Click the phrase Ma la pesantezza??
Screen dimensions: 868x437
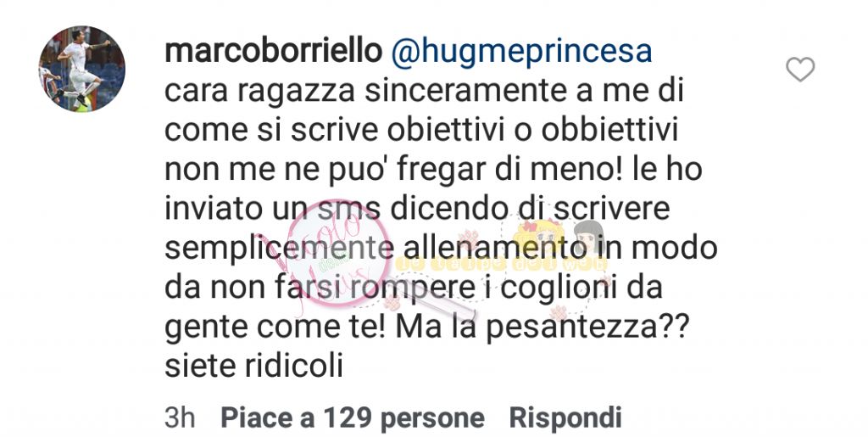(542, 328)
